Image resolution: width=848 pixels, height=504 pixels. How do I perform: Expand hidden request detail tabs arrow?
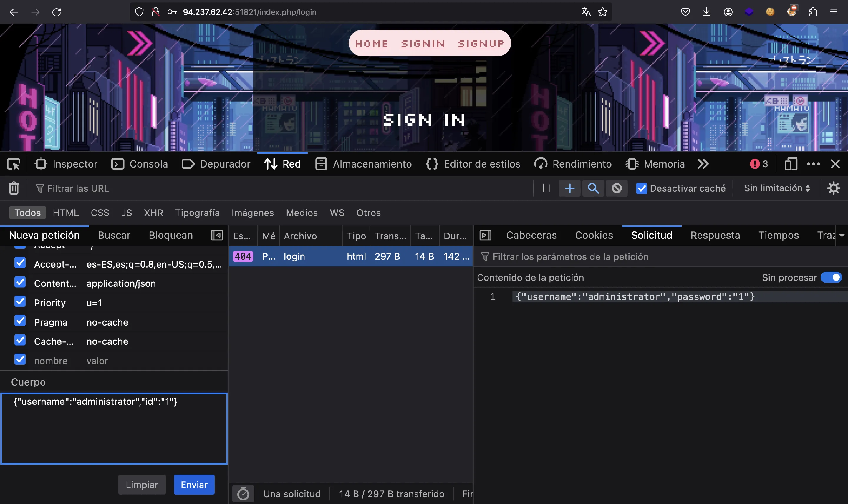click(x=842, y=235)
